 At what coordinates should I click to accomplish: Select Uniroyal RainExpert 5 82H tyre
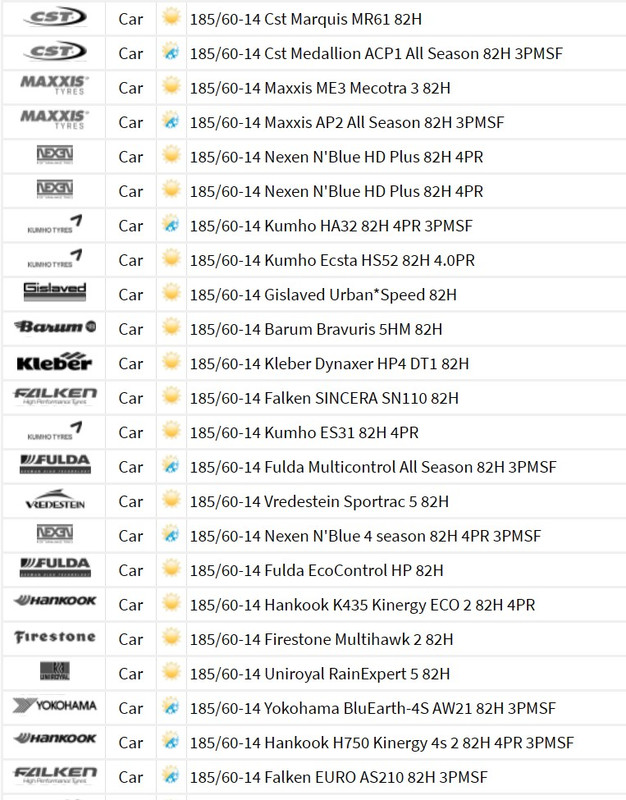pos(320,674)
